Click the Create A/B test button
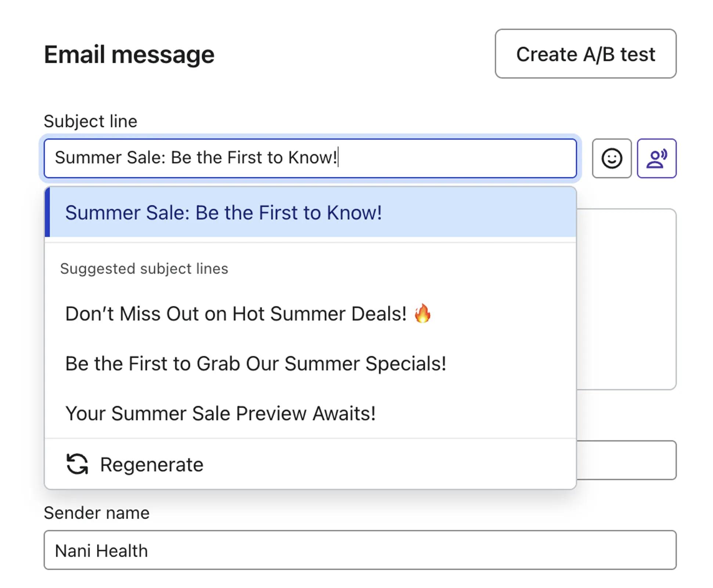 585,54
